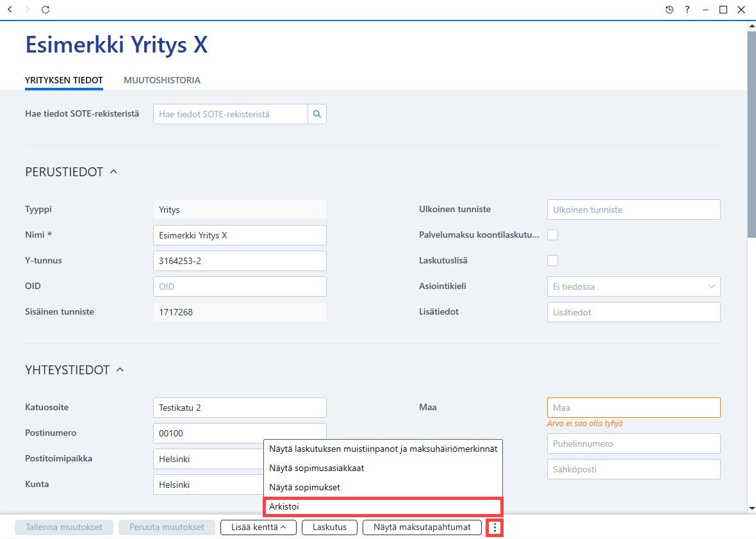This screenshot has width=756, height=539.
Task: Open the Asiointikieli dropdown
Action: tap(634, 286)
